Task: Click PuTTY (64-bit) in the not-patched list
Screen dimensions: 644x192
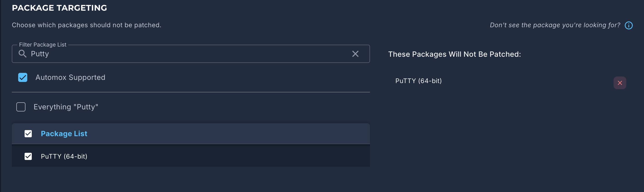Action: [x=418, y=81]
